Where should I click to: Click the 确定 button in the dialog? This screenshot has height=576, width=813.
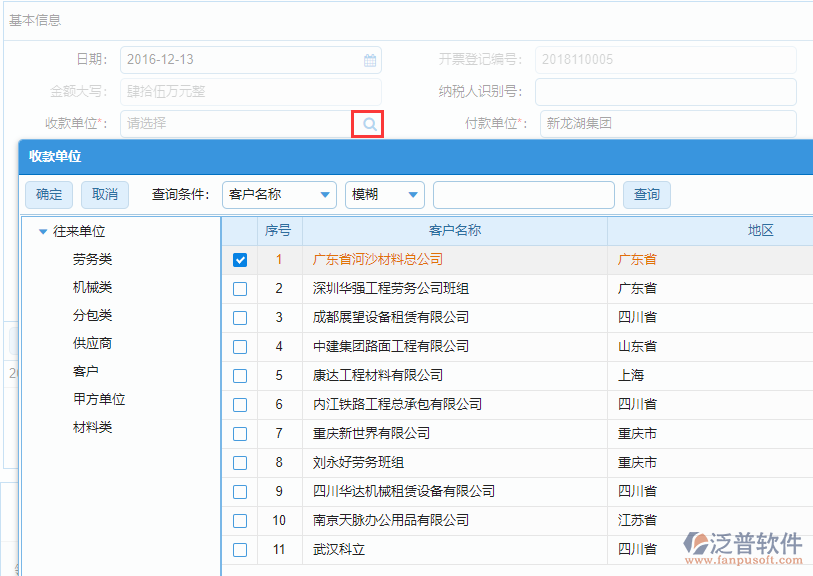click(48, 195)
